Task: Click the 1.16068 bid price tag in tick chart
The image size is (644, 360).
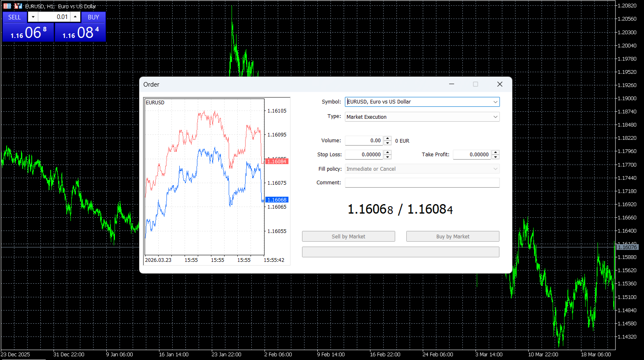Action: pos(276,200)
